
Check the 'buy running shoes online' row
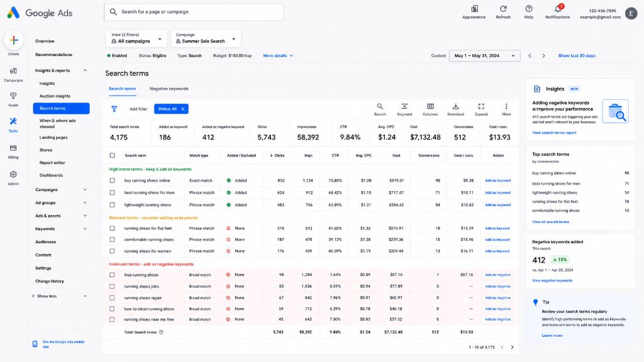click(112, 180)
